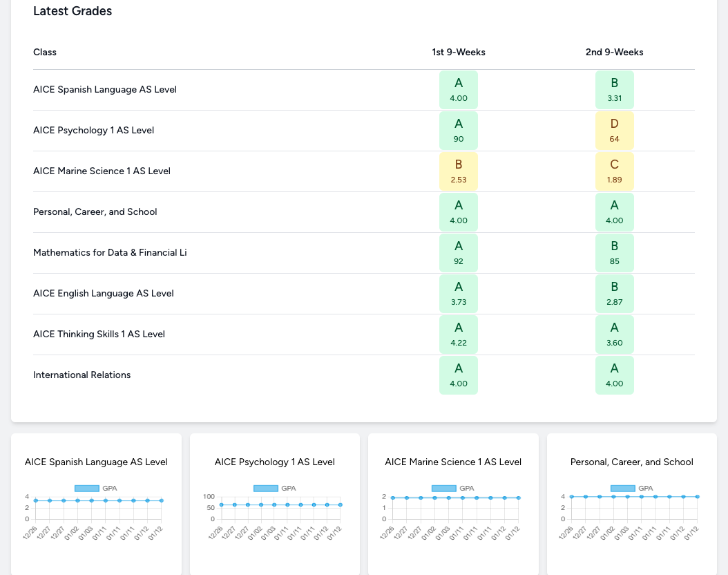Click the A grade badge for Spanish 1st 9-Weeks
728x575 pixels.
pyautogui.click(x=458, y=89)
